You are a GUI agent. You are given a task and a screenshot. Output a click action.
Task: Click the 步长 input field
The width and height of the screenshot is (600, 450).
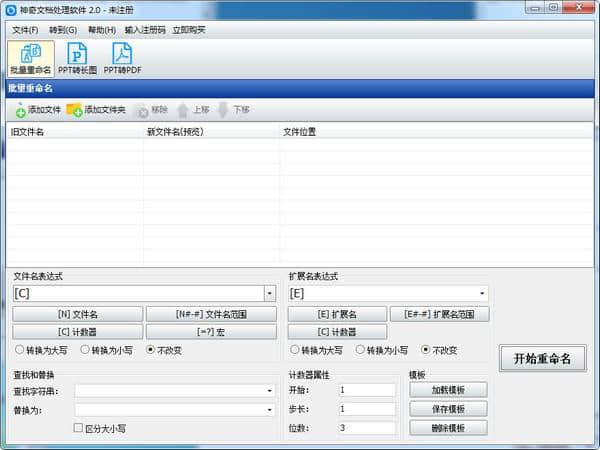tap(368, 409)
